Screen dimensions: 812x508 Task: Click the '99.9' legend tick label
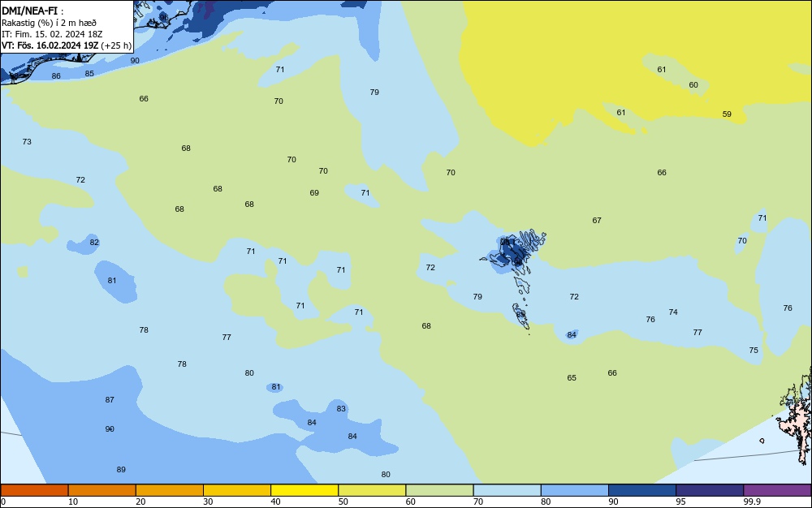pos(751,502)
